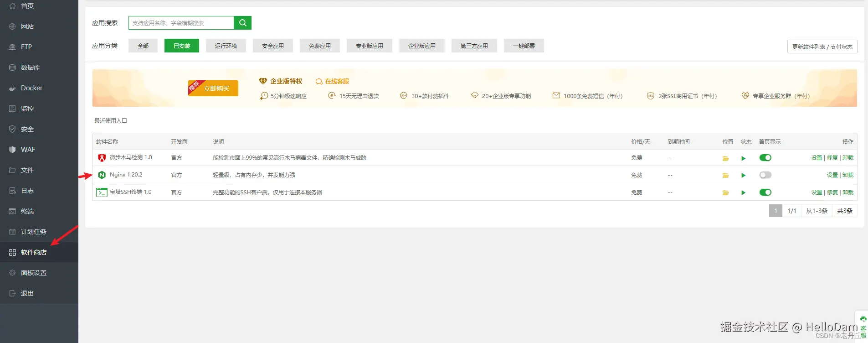Click the 企业版特权 diamond heading
Screen dimensions: 868x343
tap(281, 81)
